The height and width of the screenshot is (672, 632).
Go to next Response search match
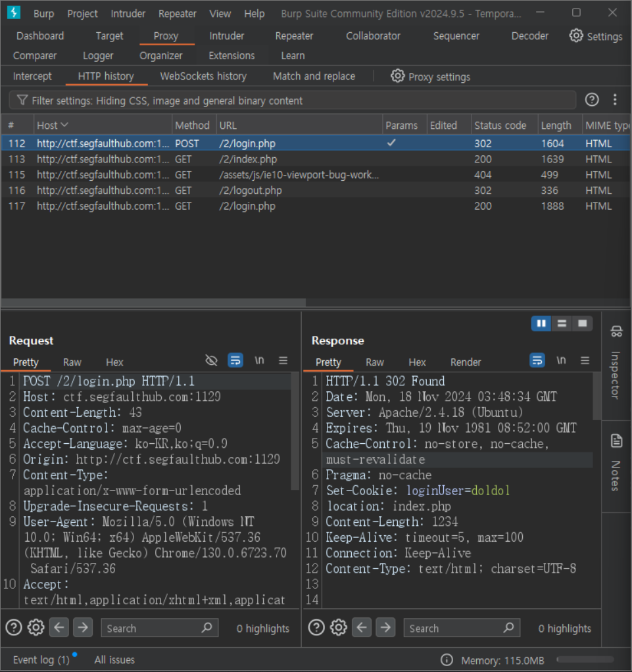(x=385, y=628)
